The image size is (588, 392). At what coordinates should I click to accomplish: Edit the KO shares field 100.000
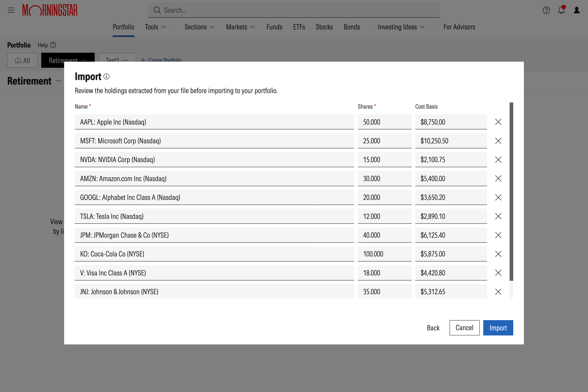click(385, 254)
